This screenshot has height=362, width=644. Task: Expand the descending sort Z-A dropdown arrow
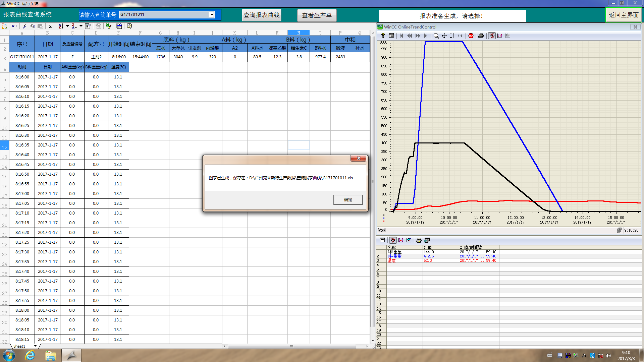click(81, 26)
